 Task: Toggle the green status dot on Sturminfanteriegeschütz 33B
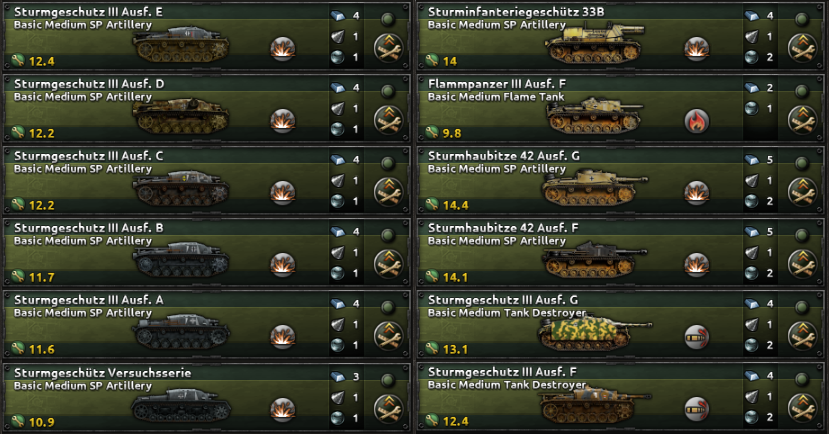pos(802,20)
